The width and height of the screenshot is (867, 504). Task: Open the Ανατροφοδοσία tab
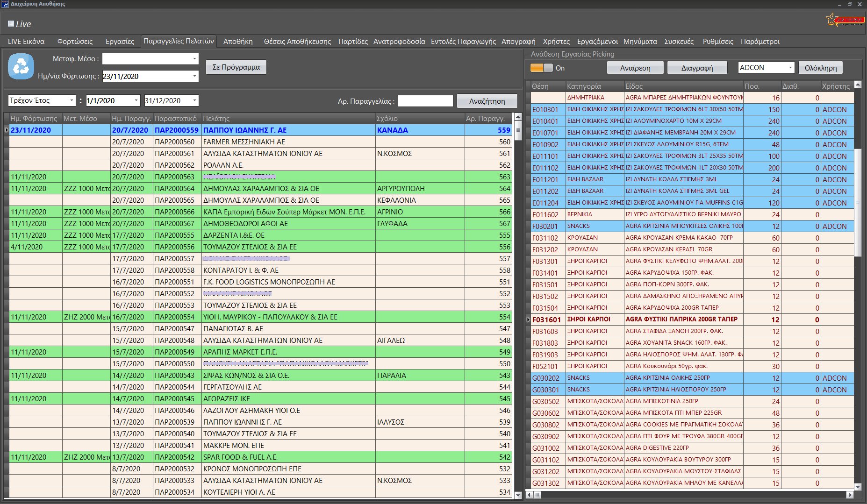[x=399, y=42]
